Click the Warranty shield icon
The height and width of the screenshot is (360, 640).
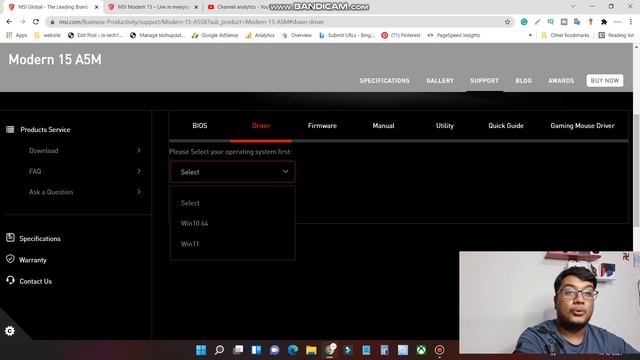(x=10, y=259)
